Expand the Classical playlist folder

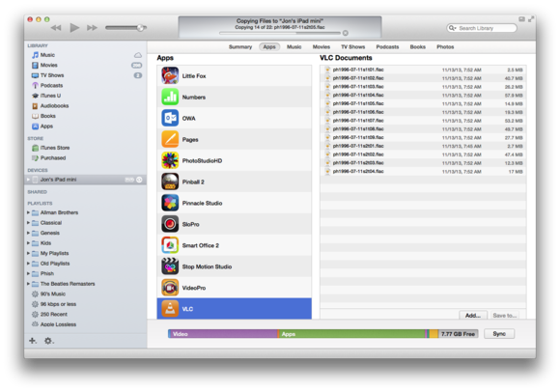point(28,223)
